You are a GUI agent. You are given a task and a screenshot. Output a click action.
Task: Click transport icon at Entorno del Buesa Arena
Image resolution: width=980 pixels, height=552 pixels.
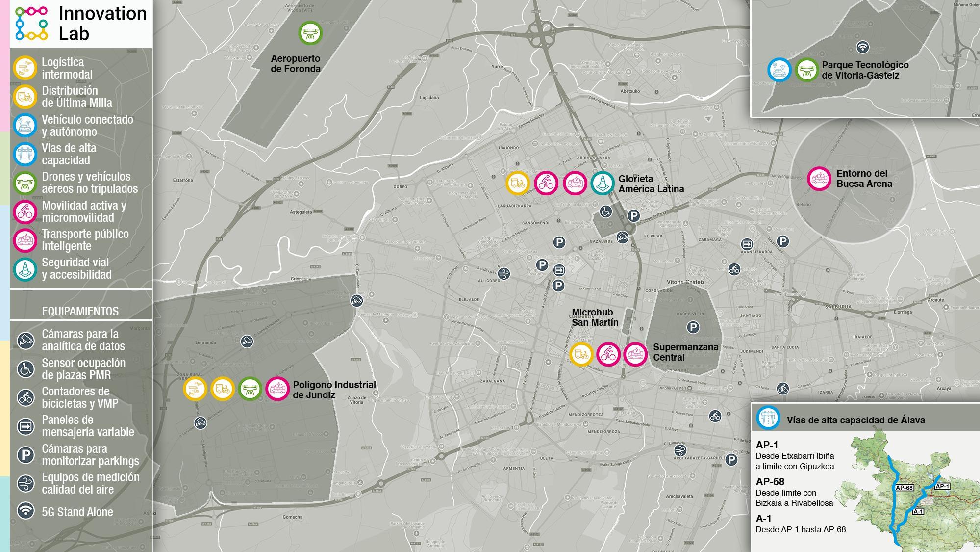click(819, 179)
